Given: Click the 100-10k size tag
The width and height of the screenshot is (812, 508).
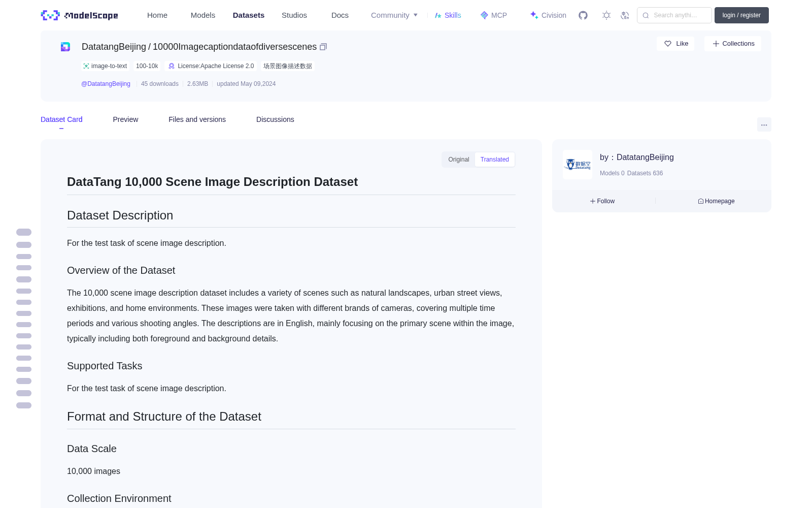Looking at the screenshot, I should tap(147, 66).
